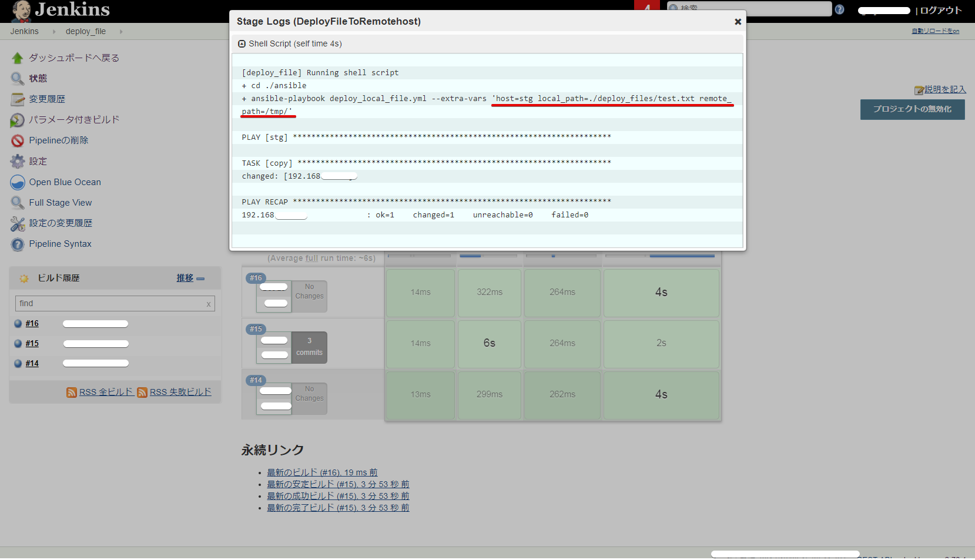Image resolution: width=975 pixels, height=560 pixels.
Task: Click the プロジェクトの無効化 button
Action: click(912, 109)
